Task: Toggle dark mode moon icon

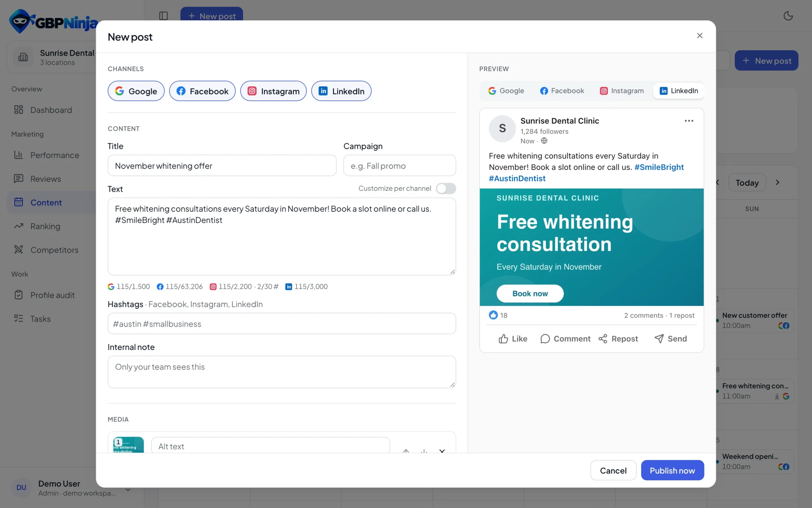Action: tap(788, 16)
